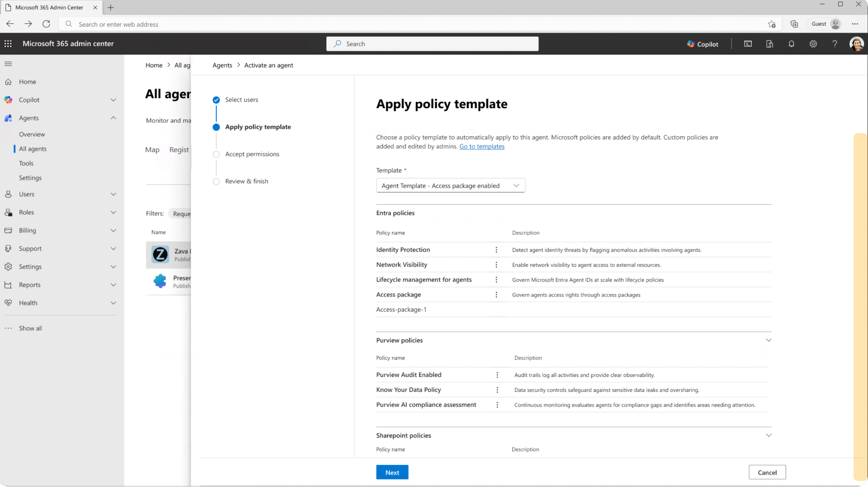Viewport: 868px width, 487px height.
Task: Open the settings gear in header
Action: pos(813,44)
